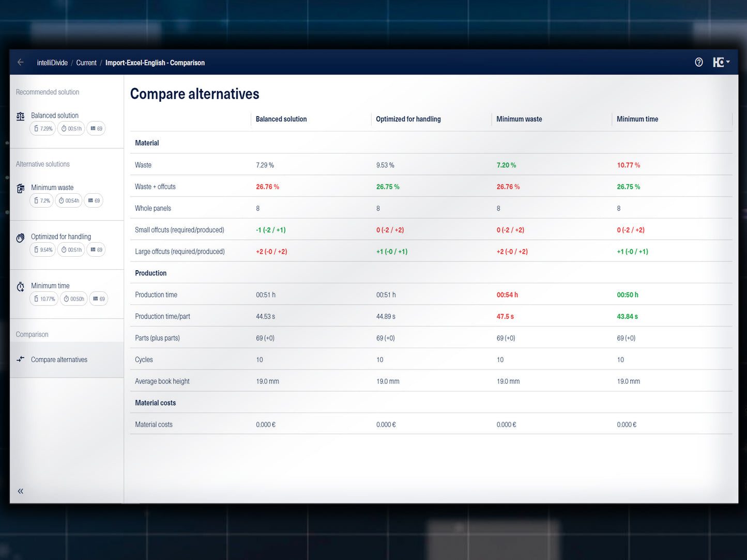This screenshot has height=560, width=747.
Task: Click the 7.29% waste badge under Balanced solution
Action: (x=43, y=129)
